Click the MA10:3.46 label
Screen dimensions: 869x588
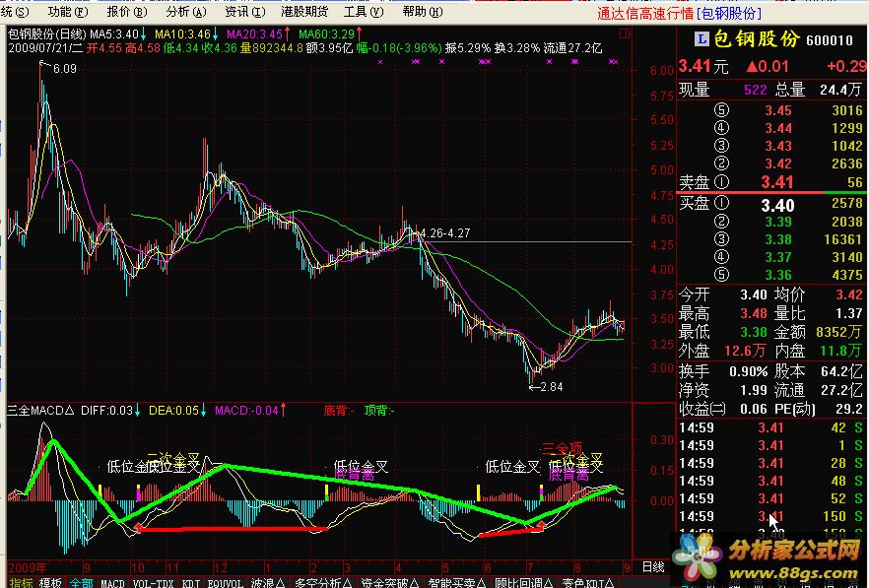[183, 34]
